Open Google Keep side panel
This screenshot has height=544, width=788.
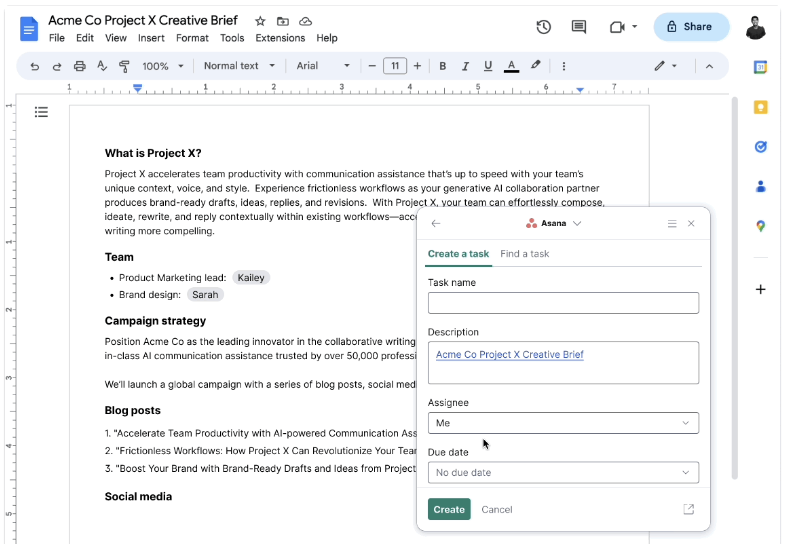tap(760, 107)
